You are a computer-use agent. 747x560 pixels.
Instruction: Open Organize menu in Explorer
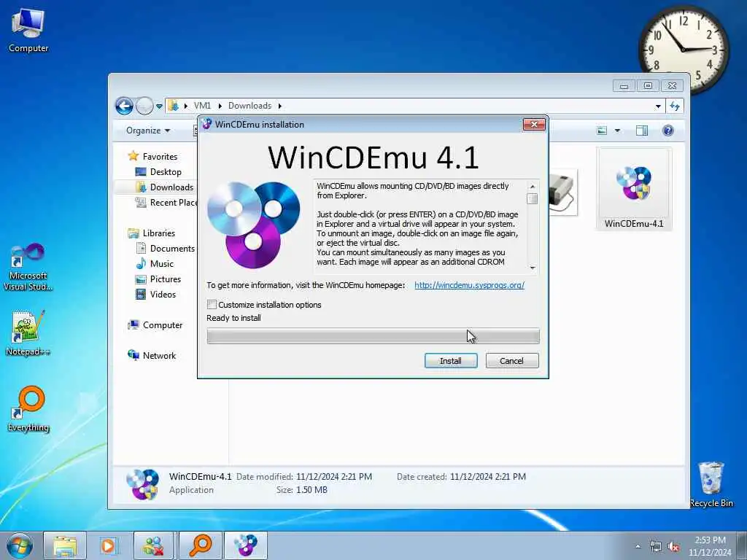click(x=147, y=130)
